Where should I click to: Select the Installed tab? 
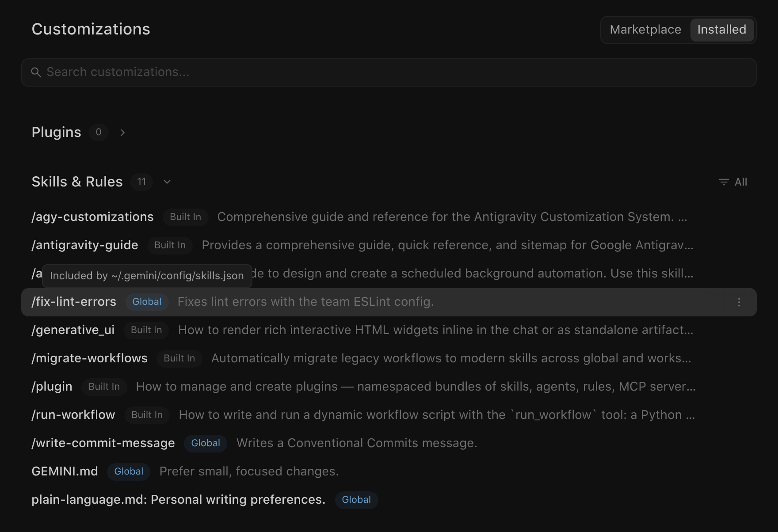pos(722,30)
